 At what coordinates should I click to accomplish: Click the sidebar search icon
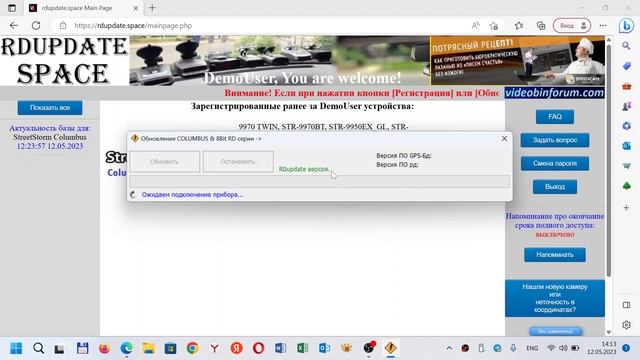(x=626, y=46)
